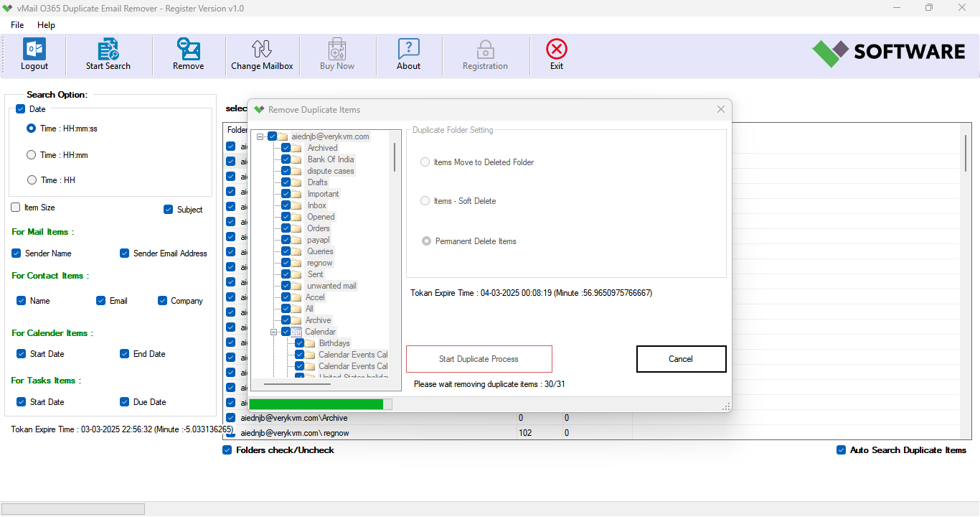
Task: Select Time : HH:mm radio option
Action: point(31,154)
